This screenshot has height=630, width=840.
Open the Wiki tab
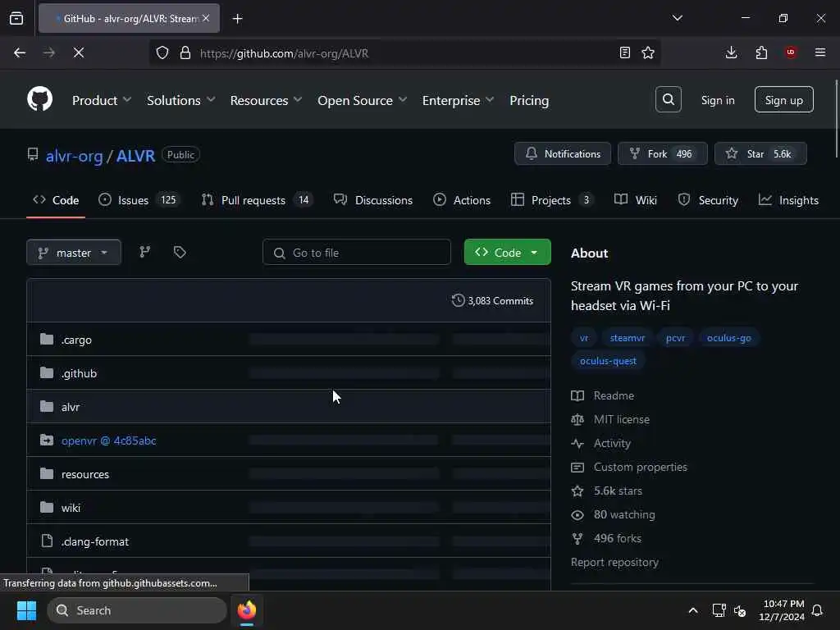(x=636, y=200)
